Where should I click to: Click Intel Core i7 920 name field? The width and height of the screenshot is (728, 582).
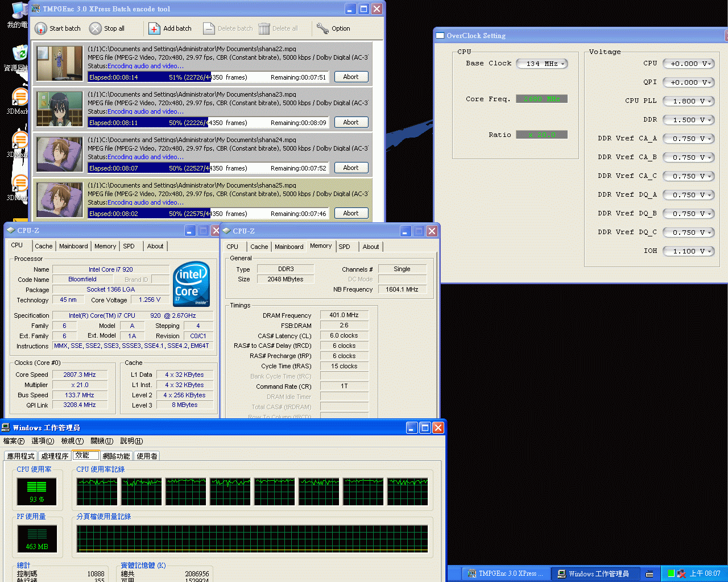point(111,269)
